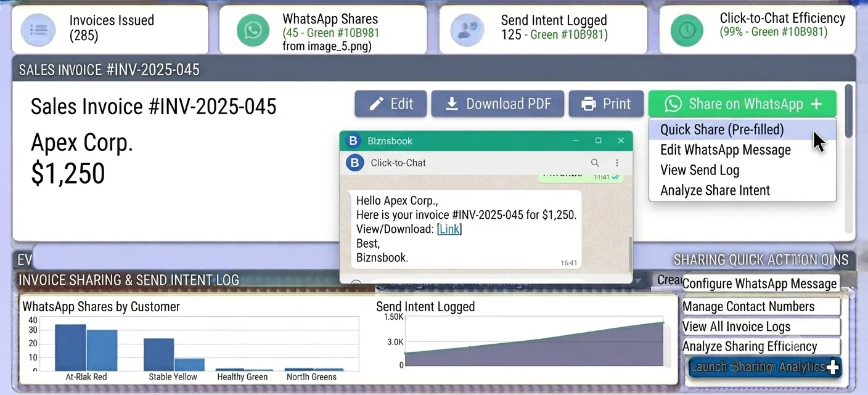The height and width of the screenshot is (395, 868).
Task: Minimize the Biznsbook chat window
Action: pos(575,140)
